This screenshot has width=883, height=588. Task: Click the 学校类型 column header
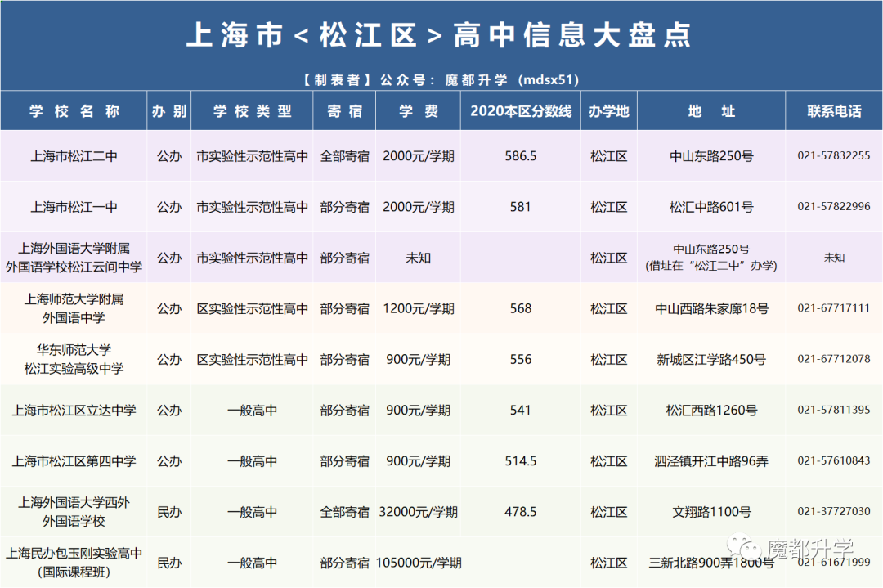(252, 111)
